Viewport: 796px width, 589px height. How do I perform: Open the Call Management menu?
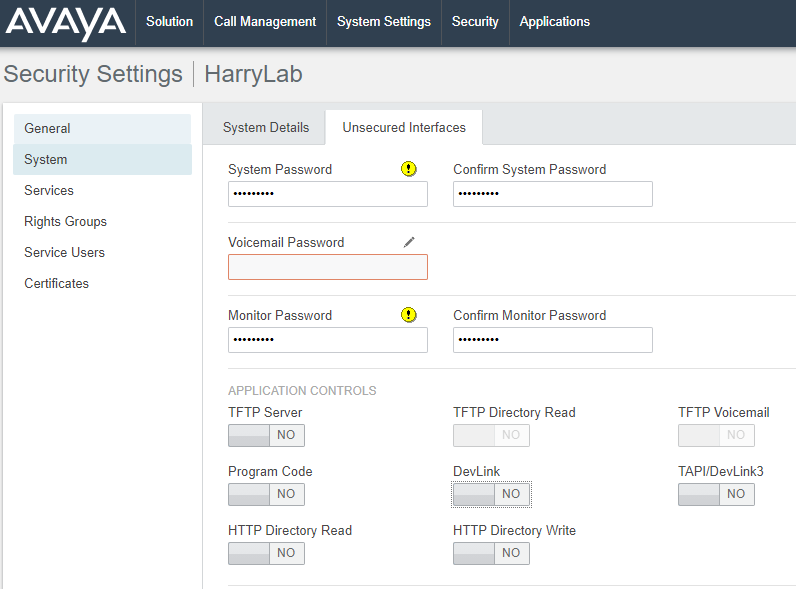point(265,22)
